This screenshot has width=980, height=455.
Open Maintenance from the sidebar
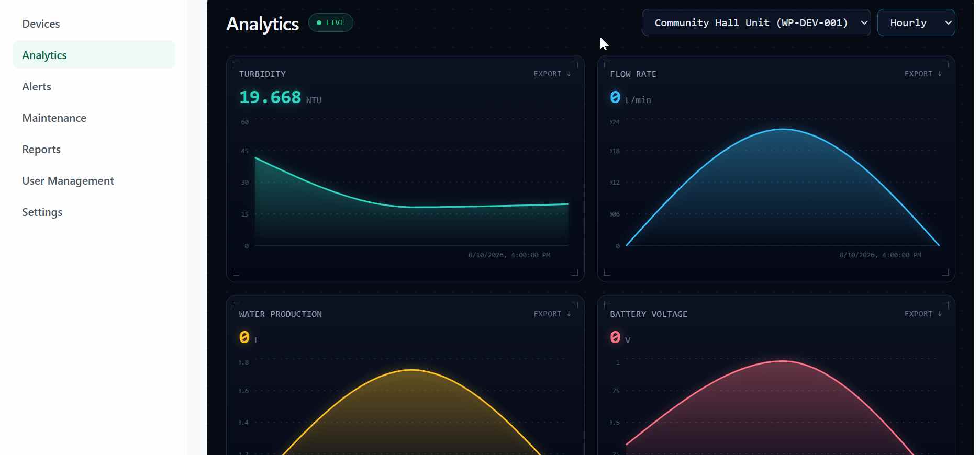coord(94,118)
